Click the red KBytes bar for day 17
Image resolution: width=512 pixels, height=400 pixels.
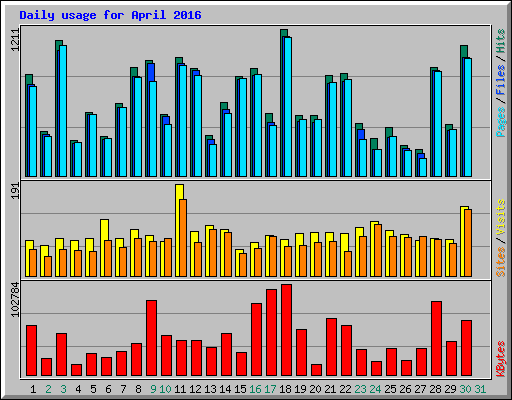pyautogui.click(x=271, y=333)
